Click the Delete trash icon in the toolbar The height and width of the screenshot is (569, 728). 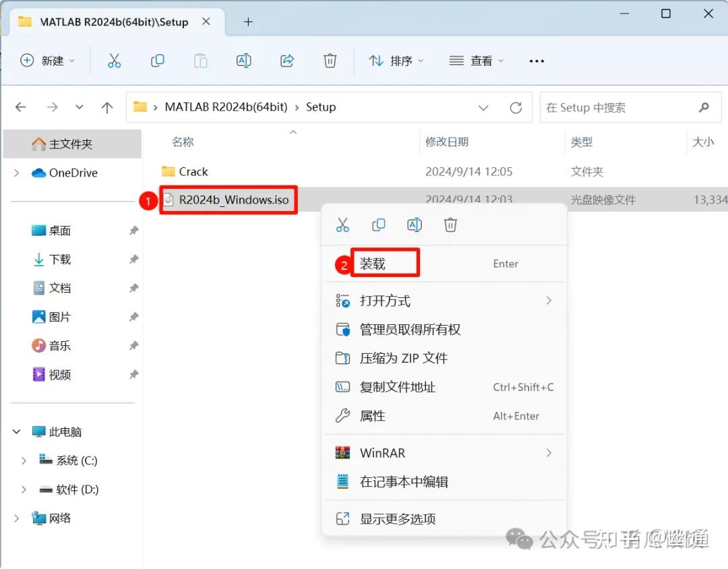pos(330,61)
